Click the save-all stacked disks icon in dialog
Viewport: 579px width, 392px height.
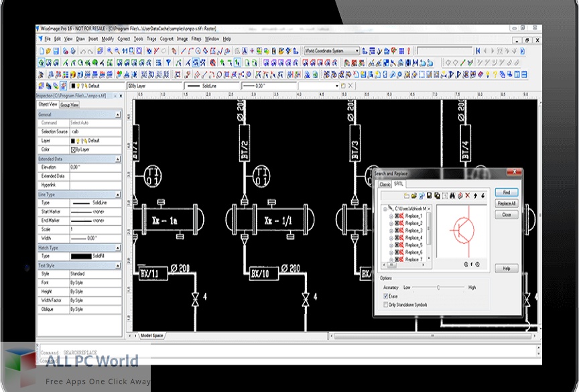tap(437, 196)
